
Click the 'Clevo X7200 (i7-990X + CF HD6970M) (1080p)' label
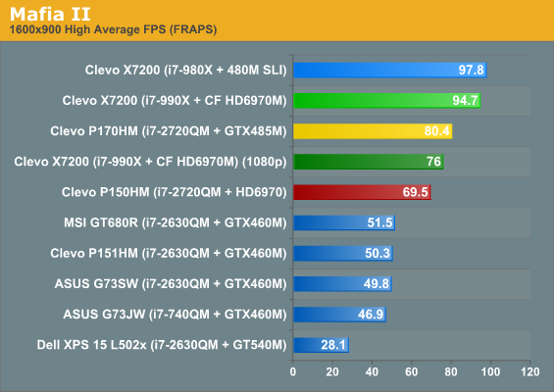(x=151, y=162)
